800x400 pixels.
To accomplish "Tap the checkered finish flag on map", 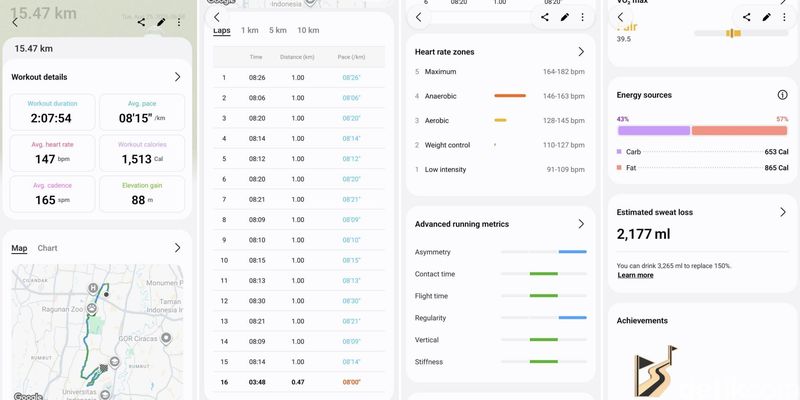I will (104, 368).
